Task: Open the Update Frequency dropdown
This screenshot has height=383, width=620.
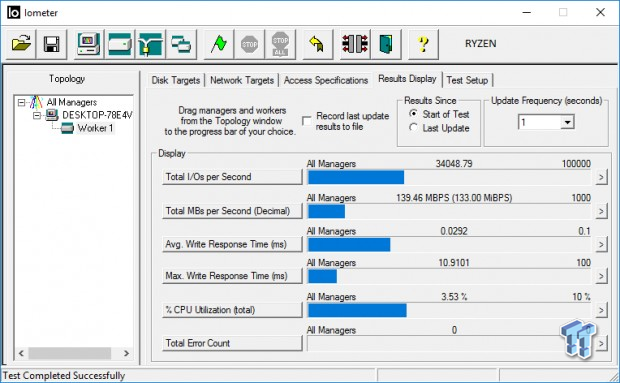Action: (x=567, y=122)
